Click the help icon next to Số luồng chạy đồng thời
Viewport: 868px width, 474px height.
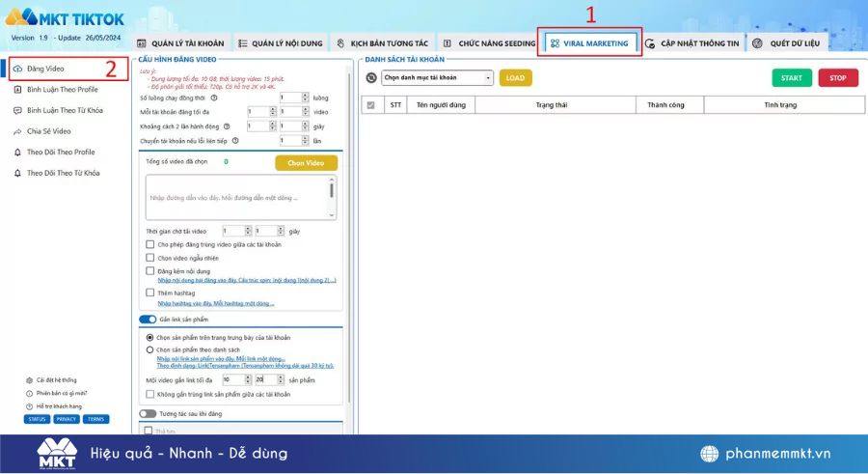(x=214, y=98)
